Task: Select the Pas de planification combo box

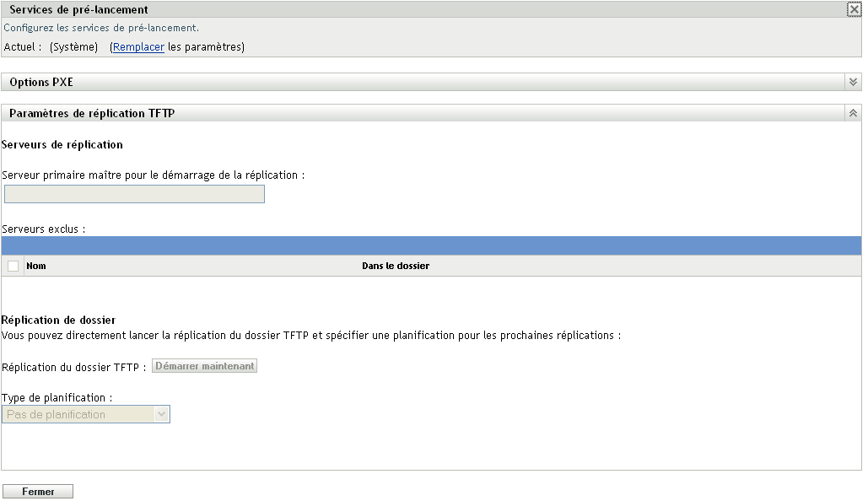Action: point(84,414)
